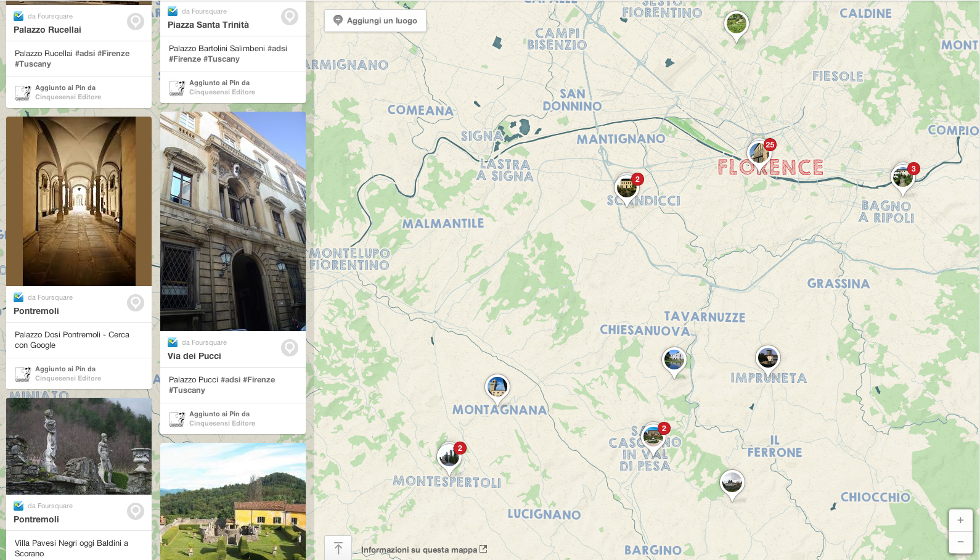Zoom in on the map
This screenshot has width=980, height=560.
960,520
